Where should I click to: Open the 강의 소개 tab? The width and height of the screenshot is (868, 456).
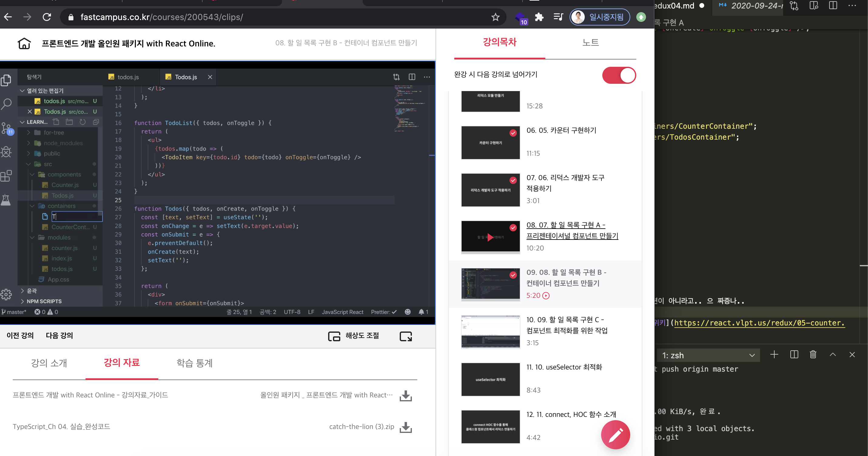coord(49,363)
